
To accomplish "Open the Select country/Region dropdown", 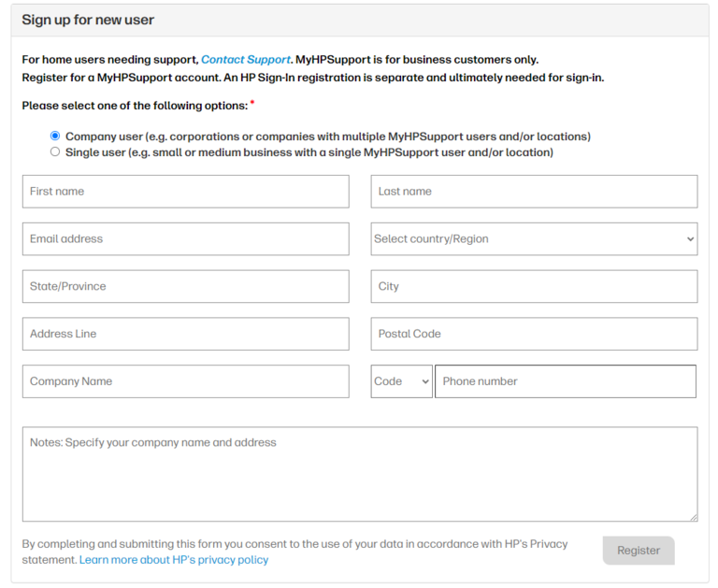I will point(534,239).
